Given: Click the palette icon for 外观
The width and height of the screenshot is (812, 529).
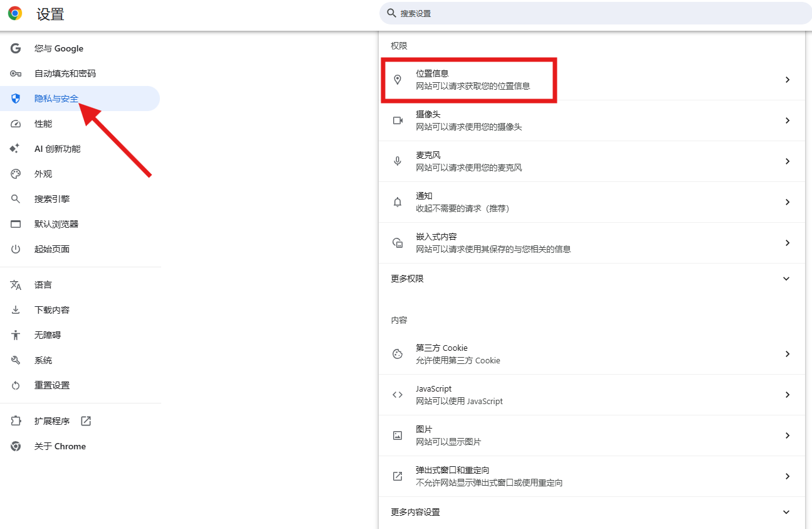Looking at the screenshot, I should (x=16, y=174).
